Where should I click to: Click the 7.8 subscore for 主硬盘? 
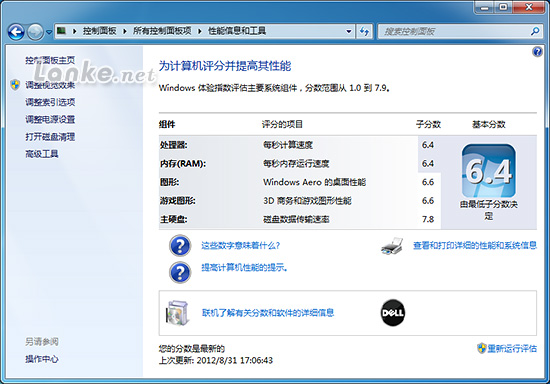click(428, 219)
